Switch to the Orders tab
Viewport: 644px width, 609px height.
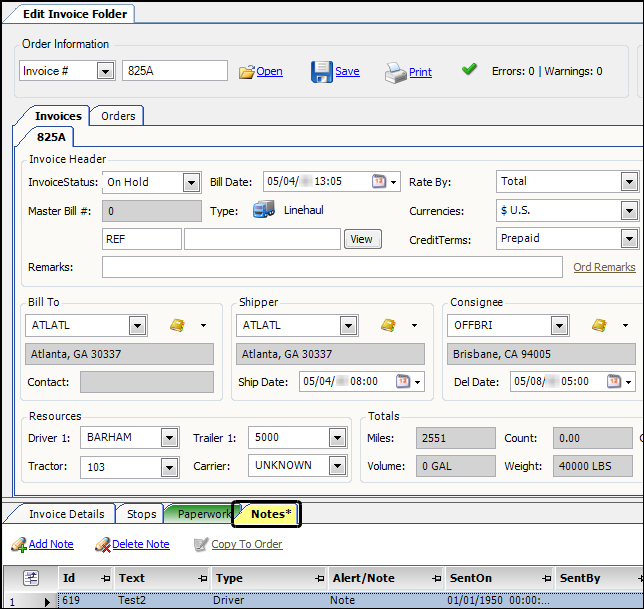118,116
